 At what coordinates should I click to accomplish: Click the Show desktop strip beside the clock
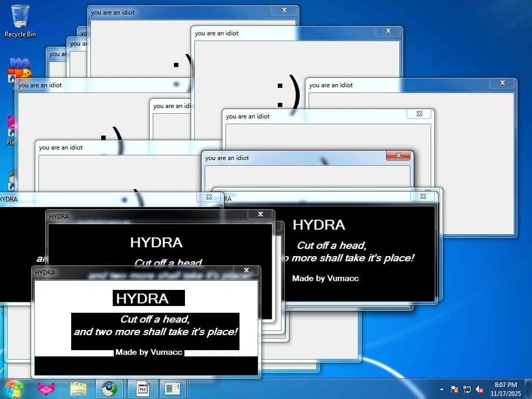point(528,389)
